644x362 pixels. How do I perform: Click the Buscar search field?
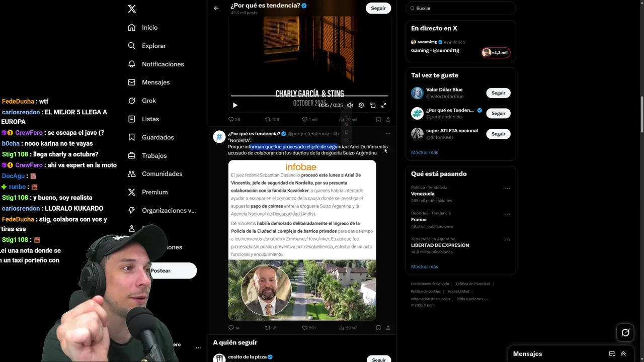point(461,8)
